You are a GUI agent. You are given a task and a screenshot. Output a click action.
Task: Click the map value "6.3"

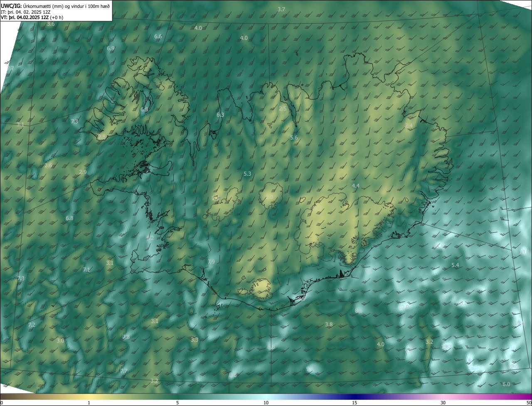pos(220,115)
